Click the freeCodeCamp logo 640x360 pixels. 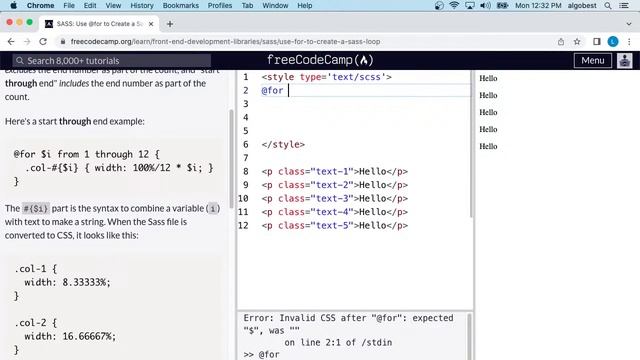(320, 60)
